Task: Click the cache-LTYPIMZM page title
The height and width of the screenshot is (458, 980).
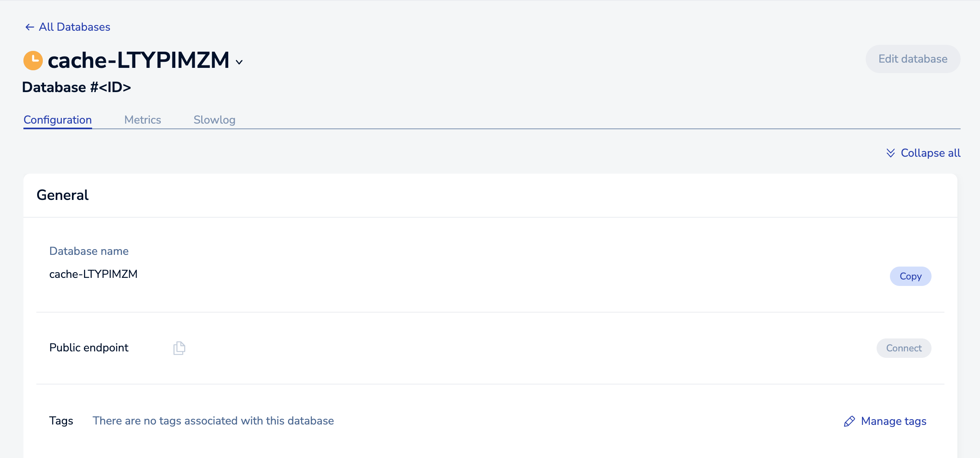Action: (x=139, y=61)
